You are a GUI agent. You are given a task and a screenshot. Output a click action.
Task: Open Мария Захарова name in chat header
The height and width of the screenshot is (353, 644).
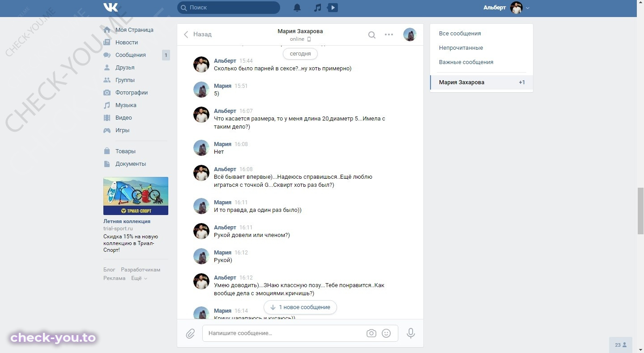tap(300, 31)
